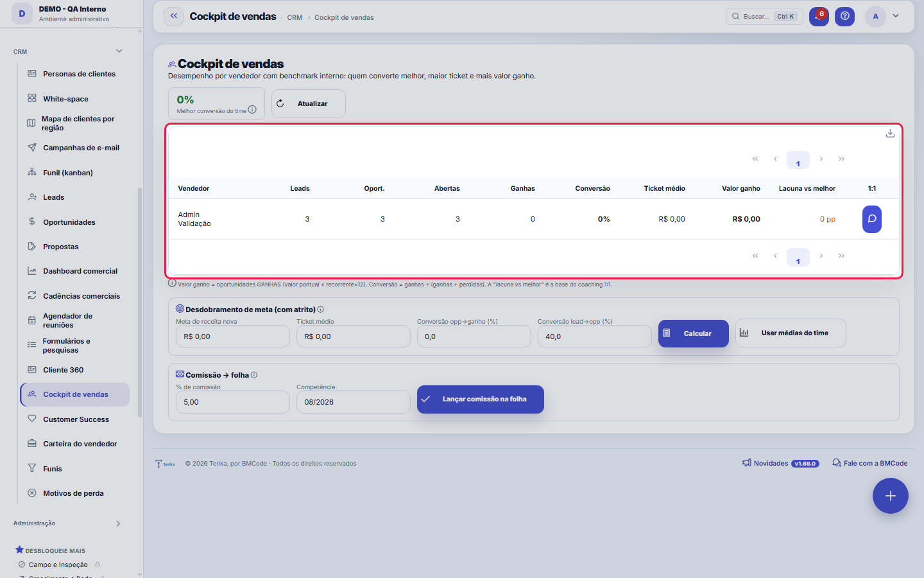Open Oportunidades in sidebar
924x578 pixels.
(x=74, y=222)
